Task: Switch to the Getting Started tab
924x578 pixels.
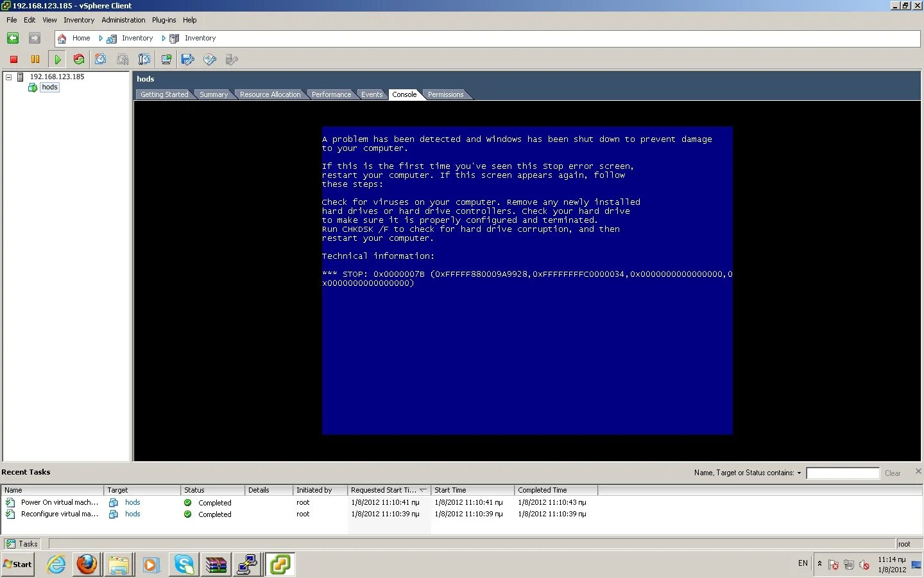Action: point(164,94)
